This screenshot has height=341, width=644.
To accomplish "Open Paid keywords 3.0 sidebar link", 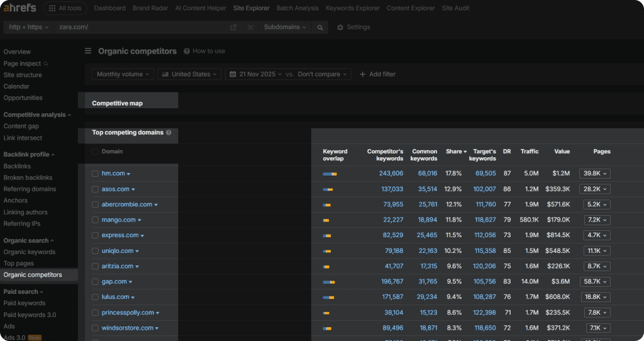I will pyautogui.click(x=30, y=315).
